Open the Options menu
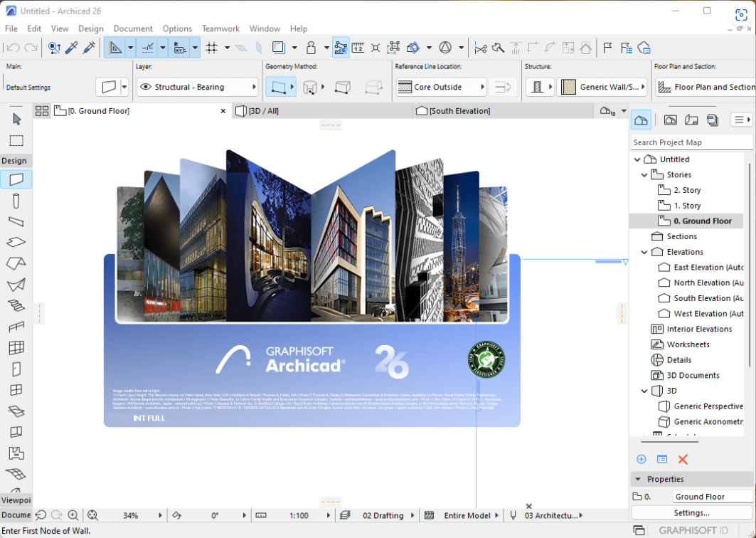Screen dimensions: 756x538 tap(177, 28)
